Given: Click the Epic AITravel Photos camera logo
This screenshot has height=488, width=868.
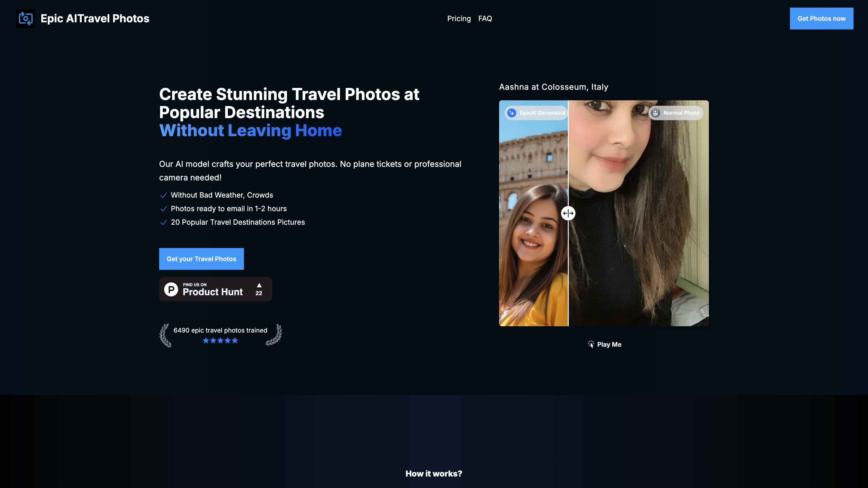Looking at the screenshot, I should pyautogui.click(x=25, y=18).
